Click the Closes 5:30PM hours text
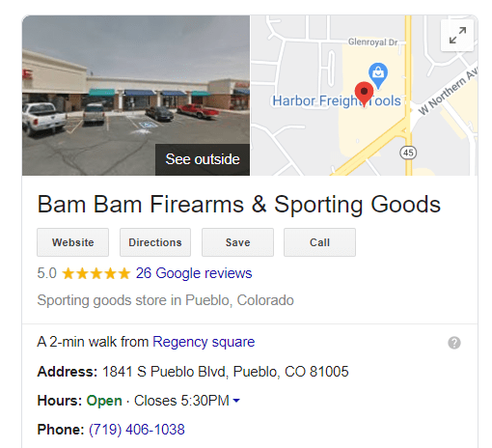The height and width of the screenshot is (448, 492). click(x=181, y=401)
